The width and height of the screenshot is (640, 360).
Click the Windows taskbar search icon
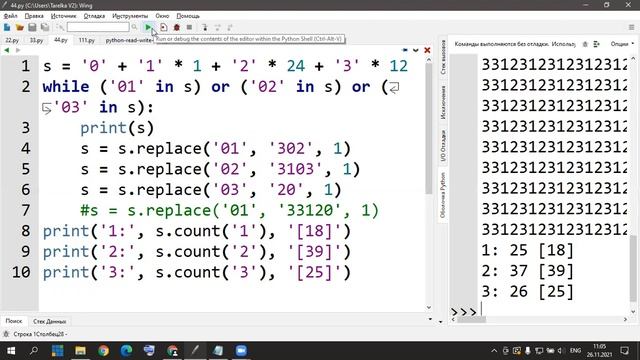click(34, 351)
